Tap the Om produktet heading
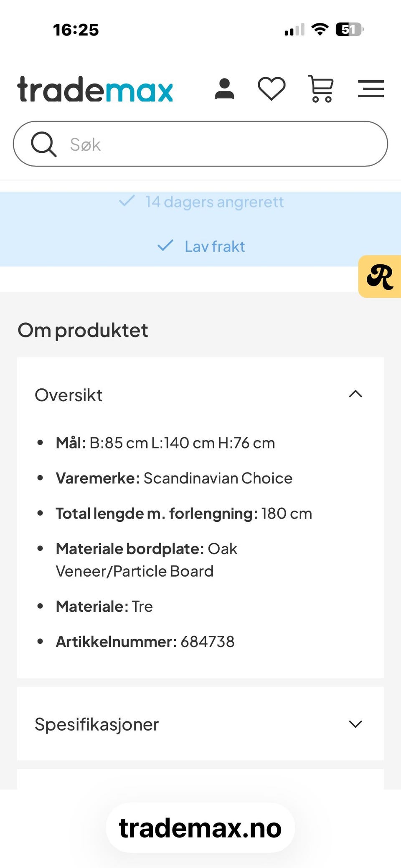Screen dimensions: 401x868 [83, 330]
